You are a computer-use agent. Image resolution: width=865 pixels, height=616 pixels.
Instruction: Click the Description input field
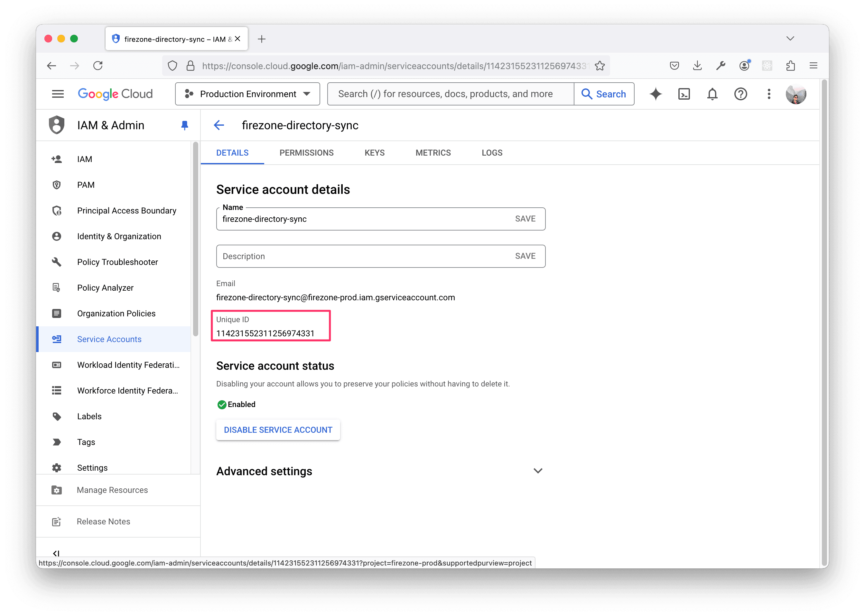pyautogui.click(x=380, y=256)
